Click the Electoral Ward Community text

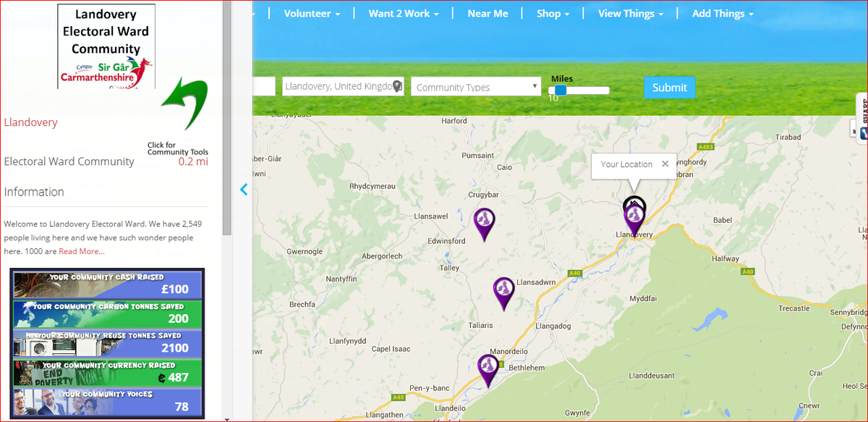click(69, 161)
